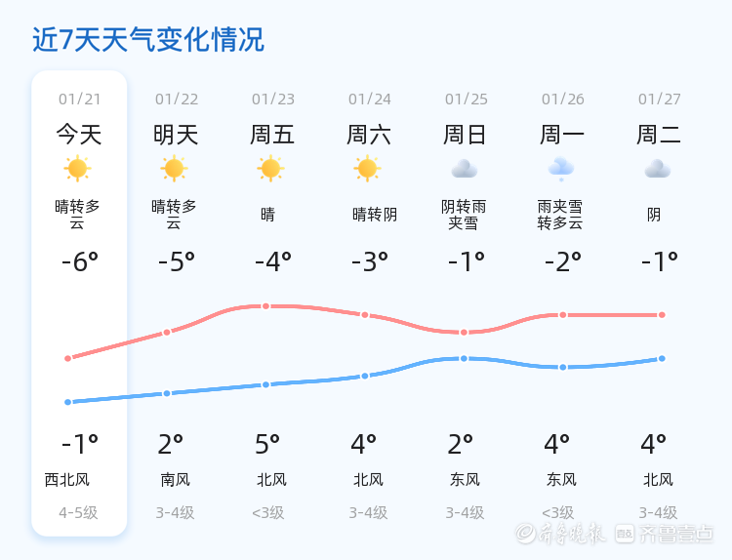
Task: Click the overcast cloud icon under 周二
Action: 657,169
